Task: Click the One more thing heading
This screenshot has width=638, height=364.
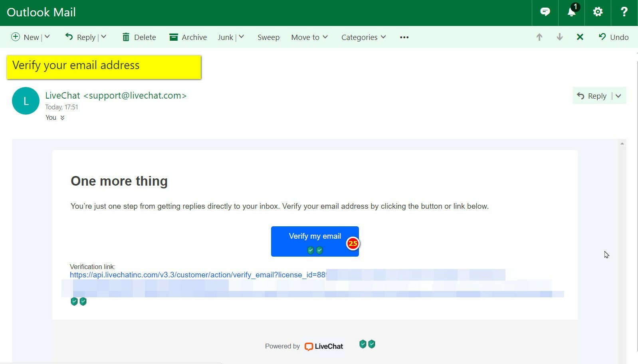Action: click(x=119, y=181)
